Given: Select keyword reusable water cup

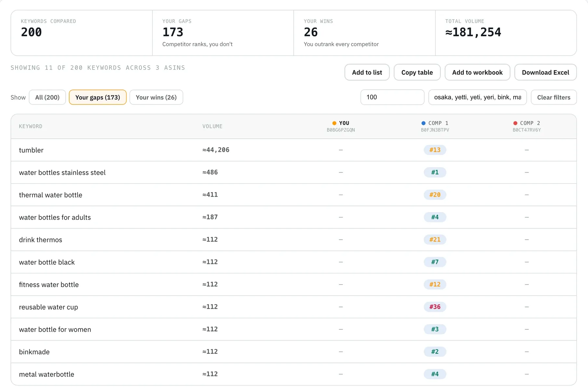Looking at the screenshot, I should point(48,307).
